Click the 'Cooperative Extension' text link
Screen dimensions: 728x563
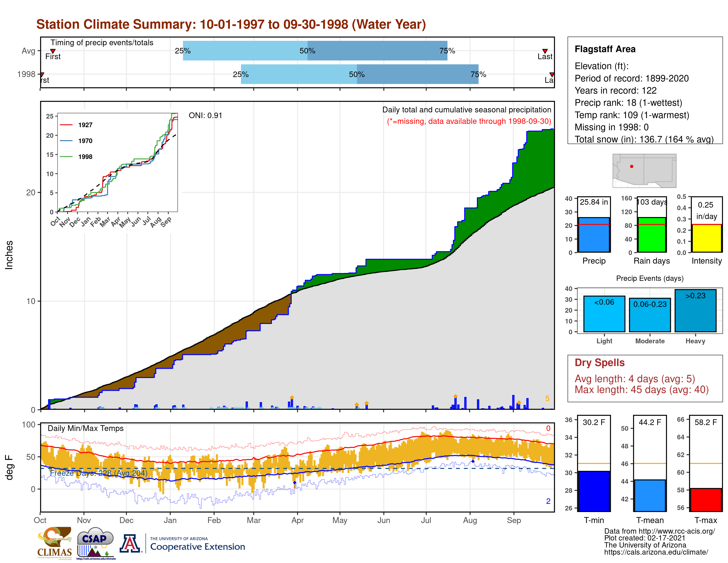[197, 547]
